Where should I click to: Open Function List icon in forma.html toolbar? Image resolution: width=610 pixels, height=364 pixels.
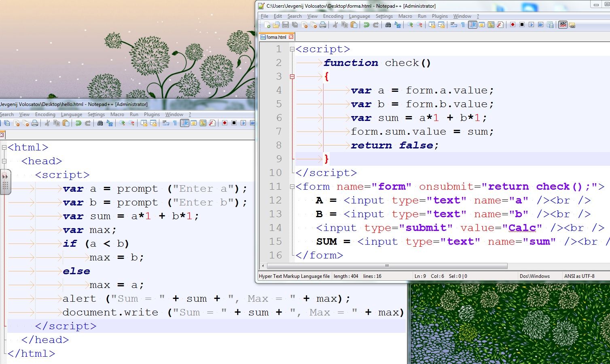tap(500, 25)
